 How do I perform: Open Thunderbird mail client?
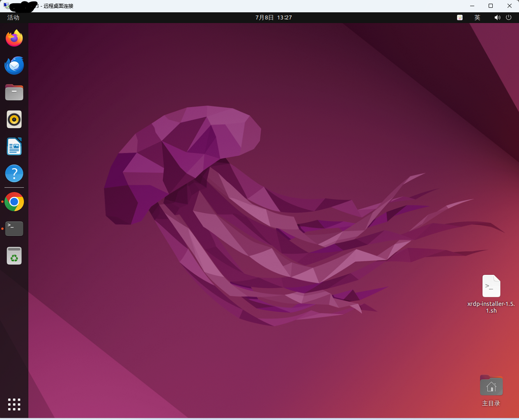click(14, 65)
